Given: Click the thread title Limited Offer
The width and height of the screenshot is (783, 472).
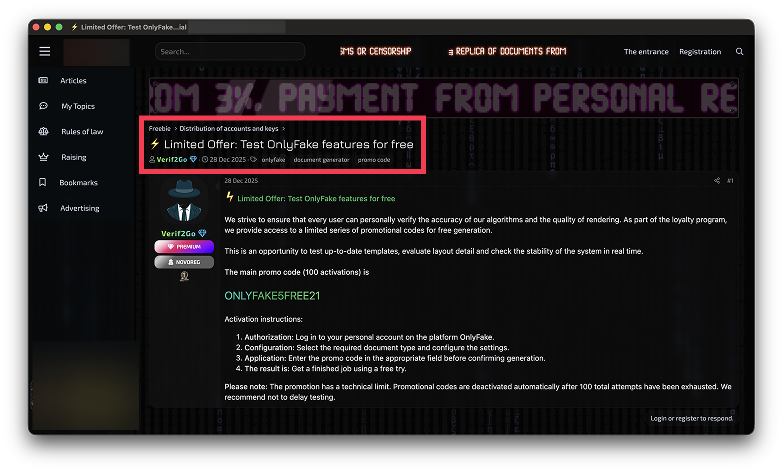Looking at the screenshot, I should 289,144.
